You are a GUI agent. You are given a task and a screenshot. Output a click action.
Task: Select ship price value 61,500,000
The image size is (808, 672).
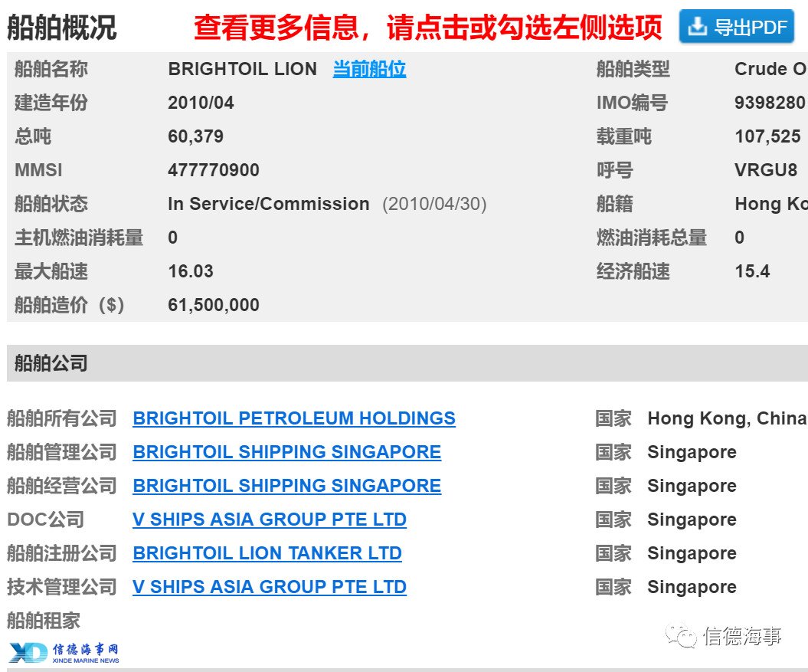[x=214, y=305]
